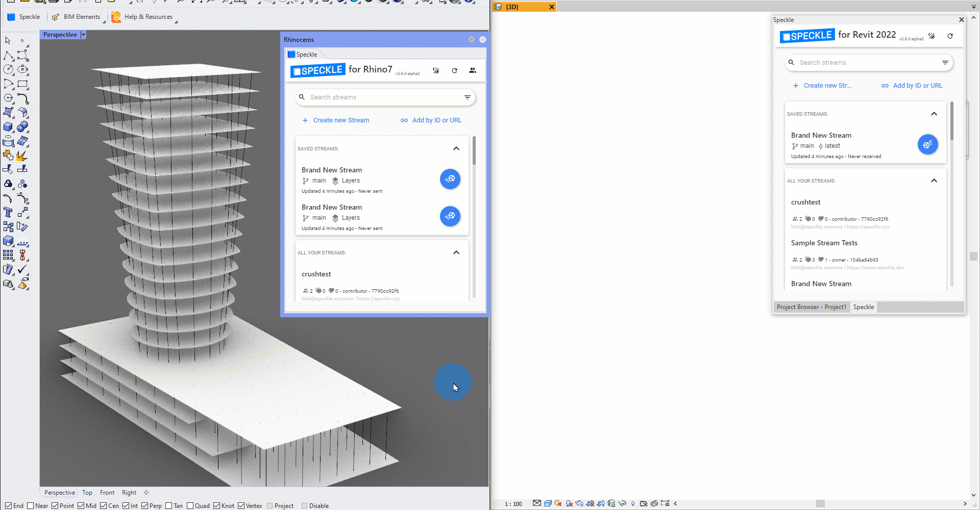980x510 pixels.
Task: Click Revit Detail Level icon
Action: tap(537, 503)
